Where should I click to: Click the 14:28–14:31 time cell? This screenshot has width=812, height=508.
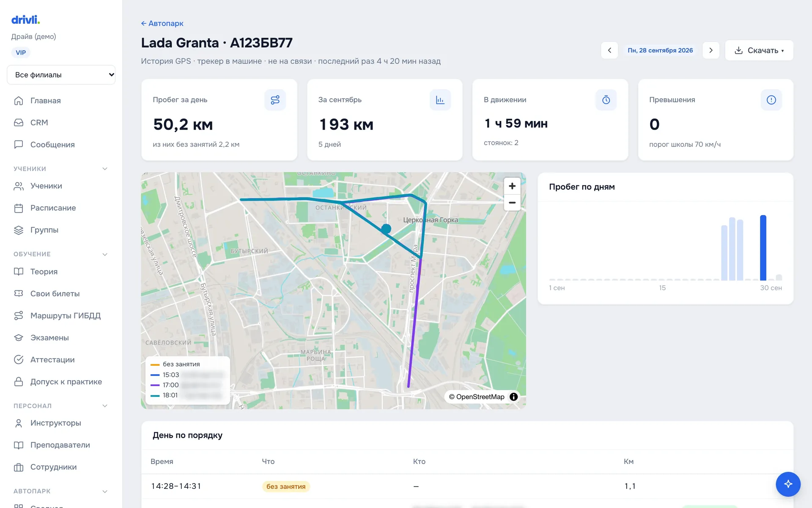pyautogui.click(x=176, y=486)
